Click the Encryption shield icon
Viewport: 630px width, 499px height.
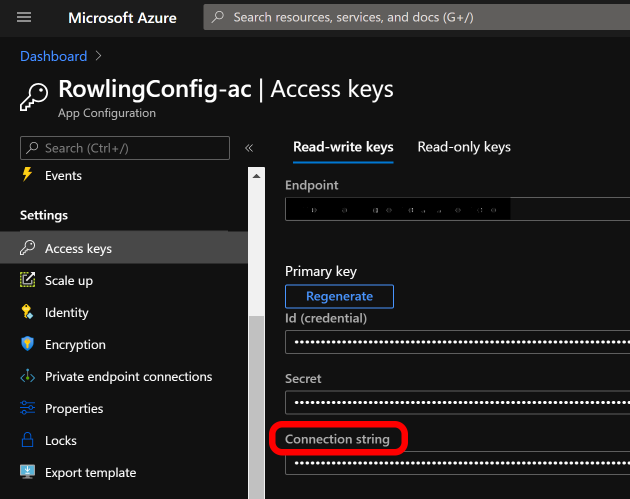point(27,344)
